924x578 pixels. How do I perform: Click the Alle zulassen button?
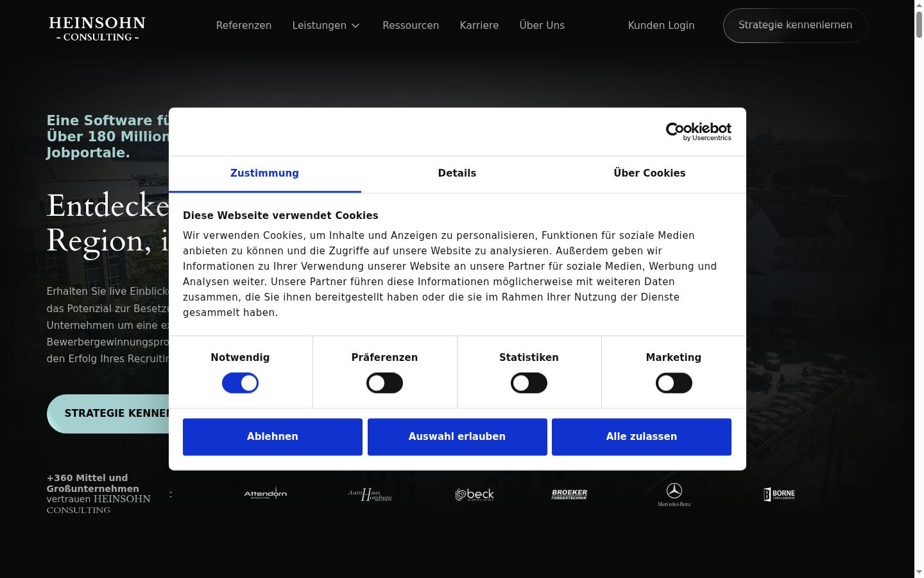[642, 437]
